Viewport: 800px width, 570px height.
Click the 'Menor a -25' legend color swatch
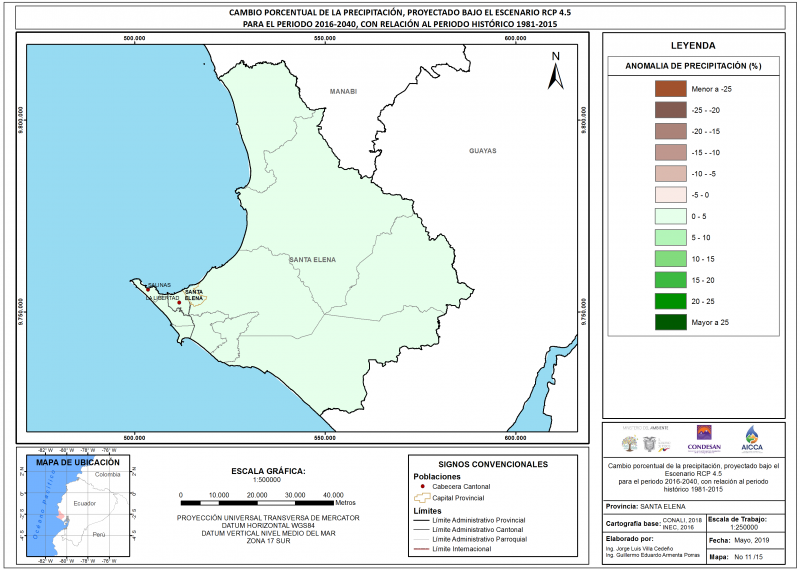click(x=670, y=89)
